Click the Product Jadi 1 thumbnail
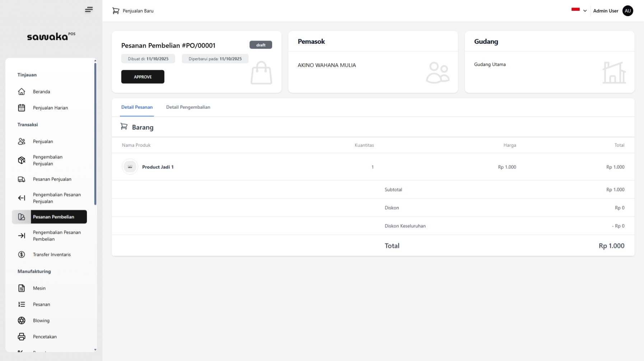Viewport: 644px width, 361px height. (130, 167)
